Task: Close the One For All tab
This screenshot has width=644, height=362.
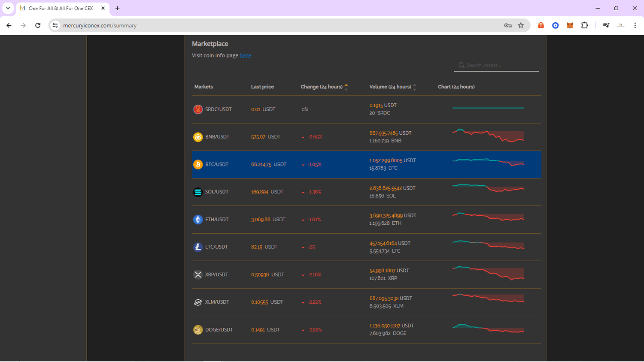Action: pos(103,8)
